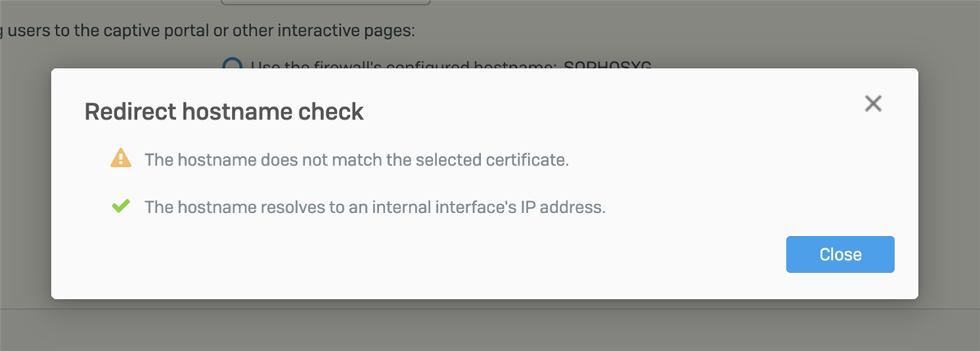Dismiss the dialog with the X icon
The height and width of the screenshot is (351, 980).
click(873, 103)
